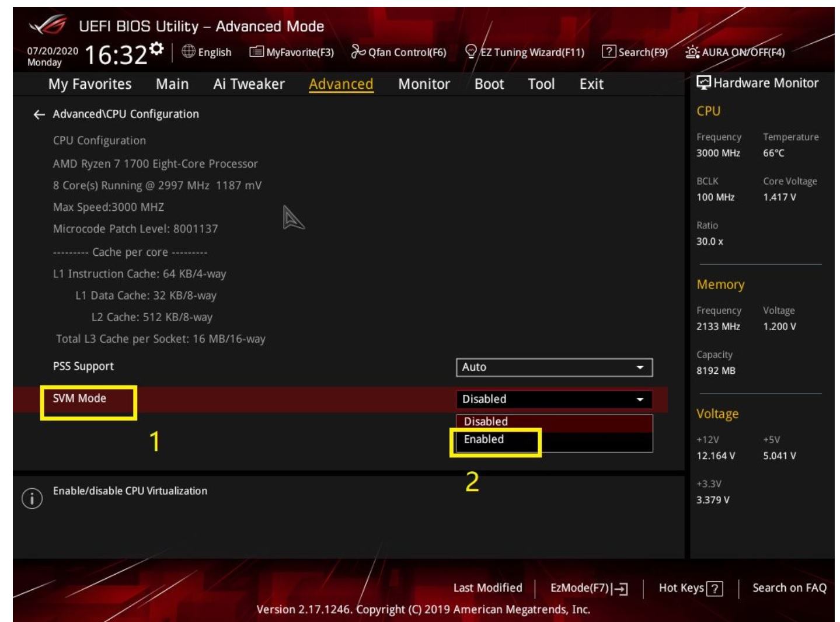Click L1 Instruction Cache: 64 KB/4-way line

click(x=140, y=274)
